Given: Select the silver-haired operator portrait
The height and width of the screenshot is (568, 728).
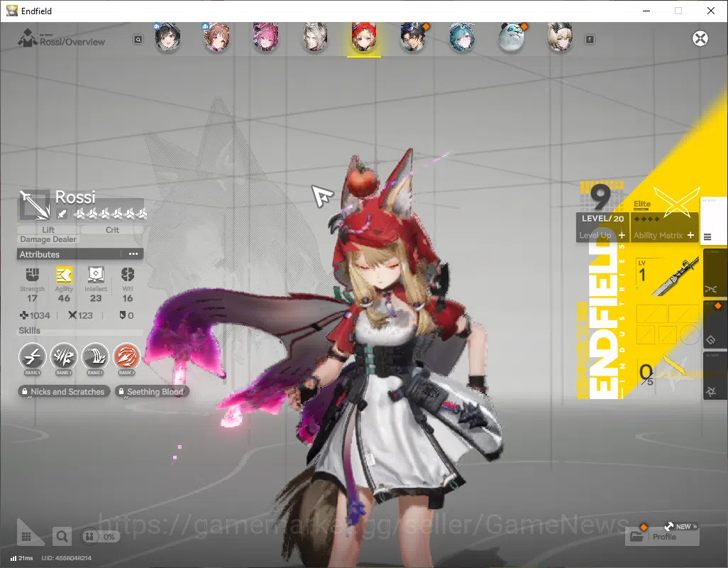Looking at the screenshot, I should pyautogui.click(x=315, y=37).
